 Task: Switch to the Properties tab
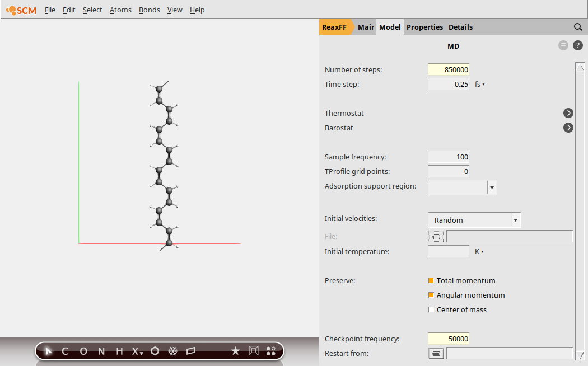[424, 27]
